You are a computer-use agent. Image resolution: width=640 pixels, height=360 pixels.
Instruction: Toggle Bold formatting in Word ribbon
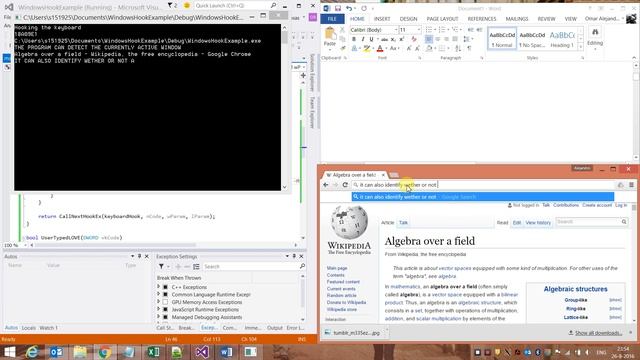pyautogui.click(x=354, y=39)
